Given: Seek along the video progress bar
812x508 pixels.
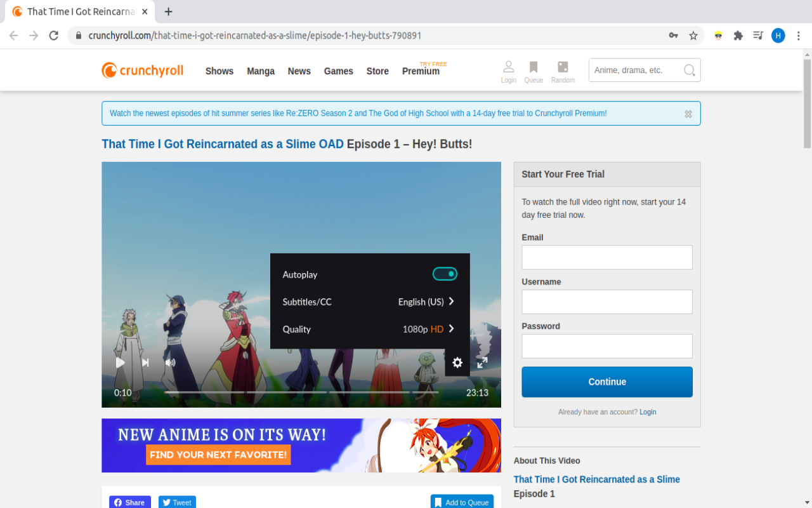Looking at the screenshot, I should pyautogui.click(x=301, y=392).
